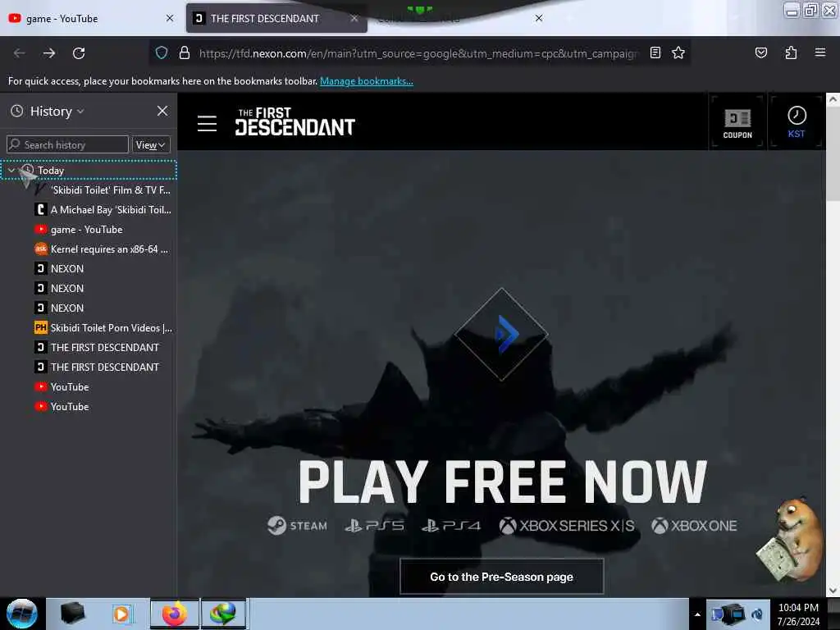Close the History sidebar

(x=162, y=111)
